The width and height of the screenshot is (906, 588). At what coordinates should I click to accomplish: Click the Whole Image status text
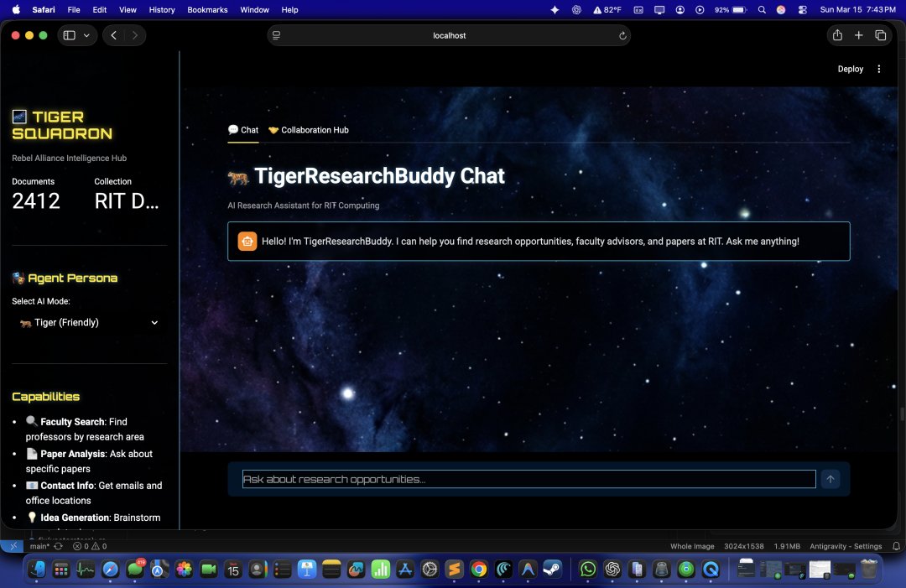pyautogui.click(x=692, y=546)
